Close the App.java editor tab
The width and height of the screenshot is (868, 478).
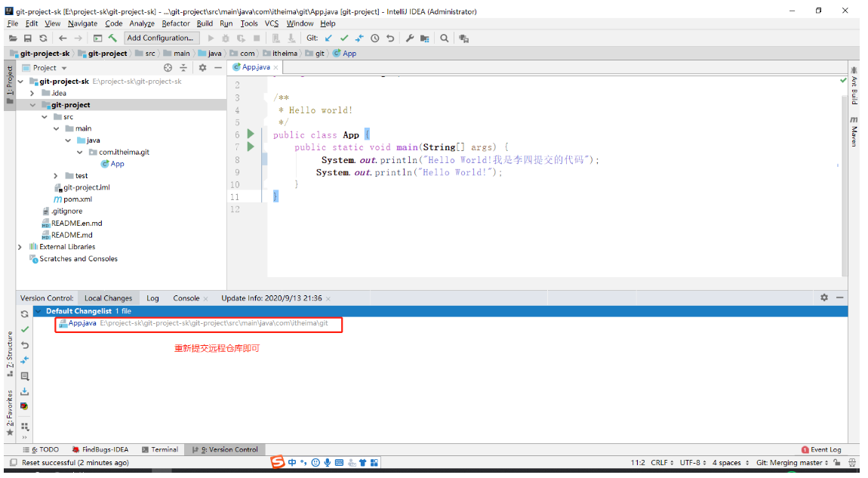point(275,67)
